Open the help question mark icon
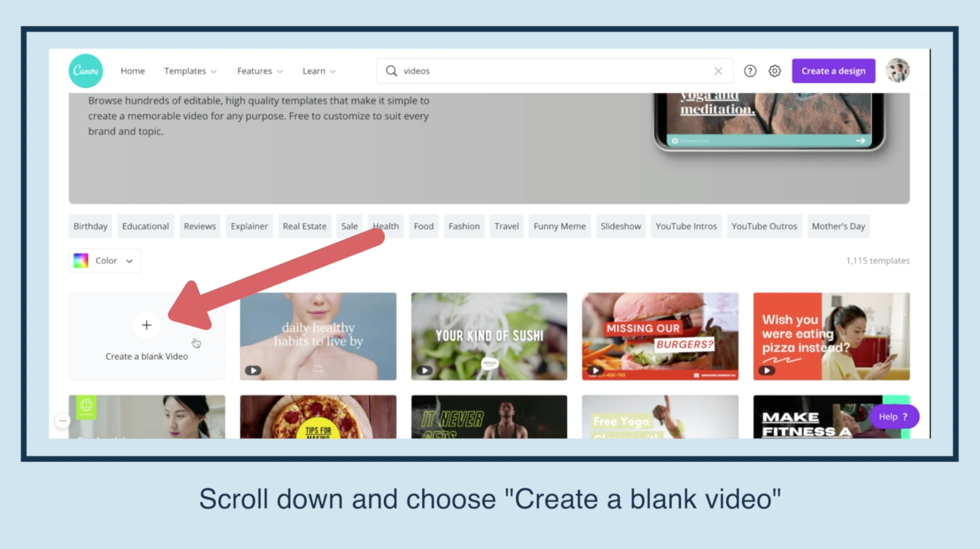 (750, 71)
